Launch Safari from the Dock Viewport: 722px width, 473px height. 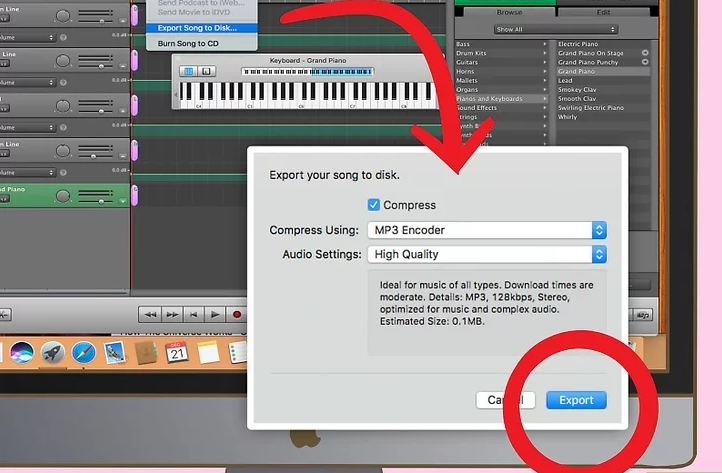coord(83,353)
